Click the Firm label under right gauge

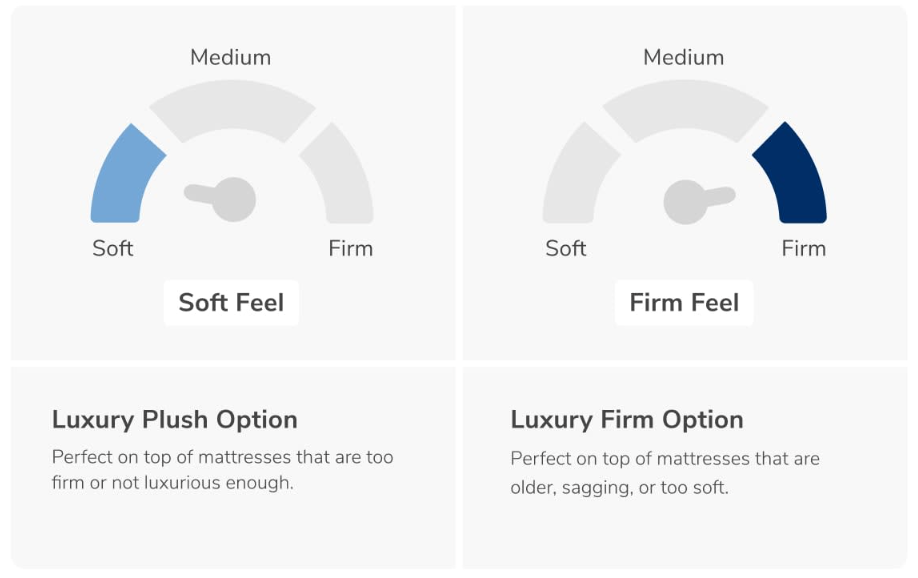(x=804, y=248)
